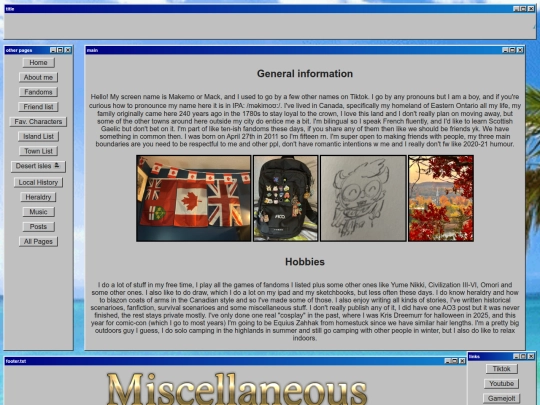
Task: Click the pencil sketch drawing image
Action: [x=363, y=198]
